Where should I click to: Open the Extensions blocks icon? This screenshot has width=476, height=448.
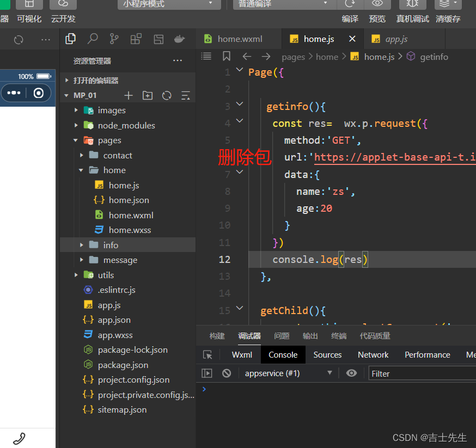tap(136, 39)
